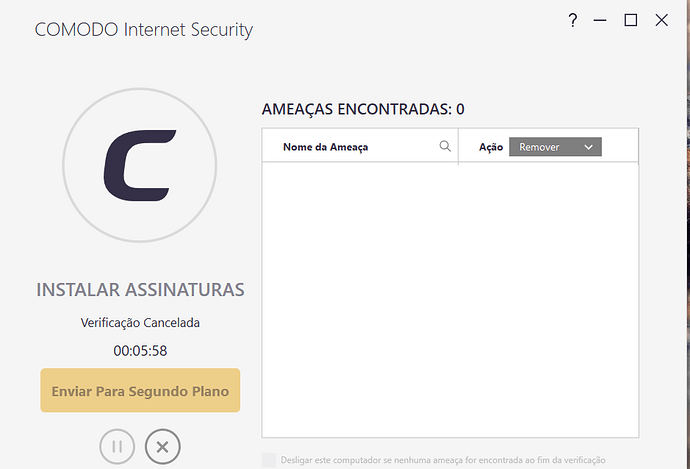Click the 'Desligar este computador' checkbox label text
The width and height of the screenshot is (690, 469).
click(443, 460)
